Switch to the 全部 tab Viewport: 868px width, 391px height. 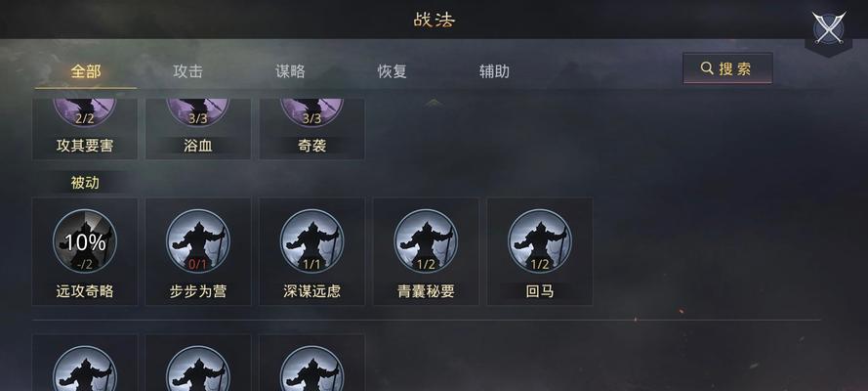86,71
